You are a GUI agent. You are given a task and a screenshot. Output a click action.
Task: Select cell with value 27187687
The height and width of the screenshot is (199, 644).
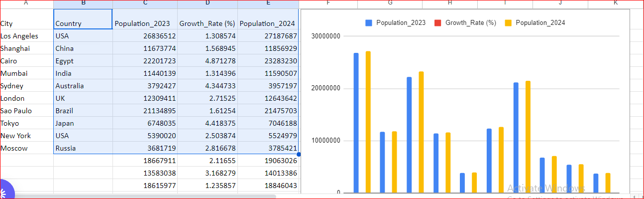(268, 36)
